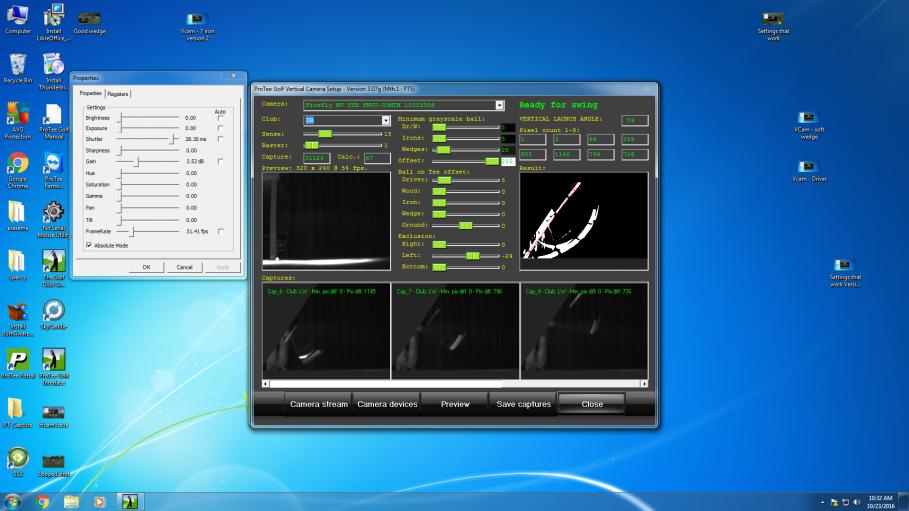Image resolution: width=909 pixels, height=511 pixels.
Task: Click the Camera devices button
Action: coord(387,404)
